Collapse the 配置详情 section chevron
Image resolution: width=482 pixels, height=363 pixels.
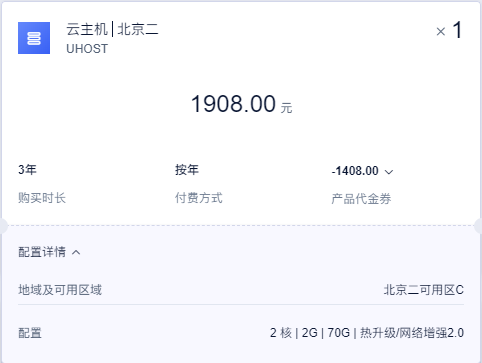coord(76,252)
